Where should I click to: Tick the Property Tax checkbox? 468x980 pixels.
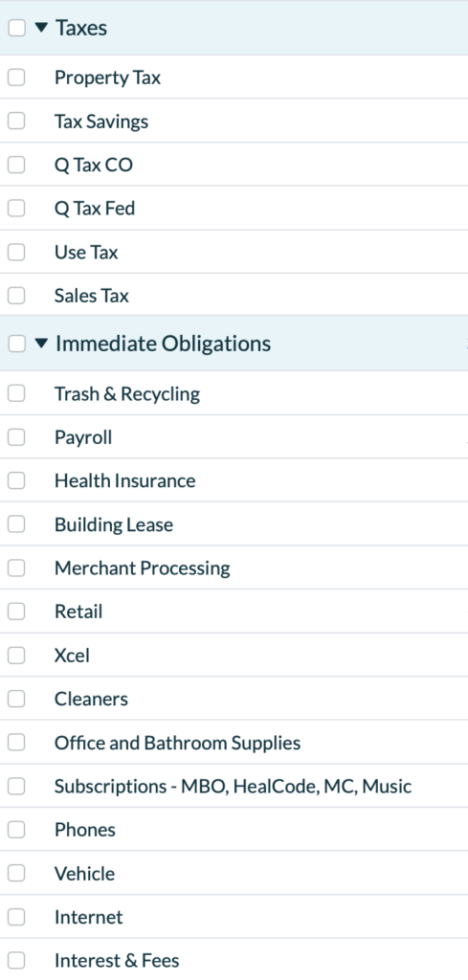pos(16,77)
